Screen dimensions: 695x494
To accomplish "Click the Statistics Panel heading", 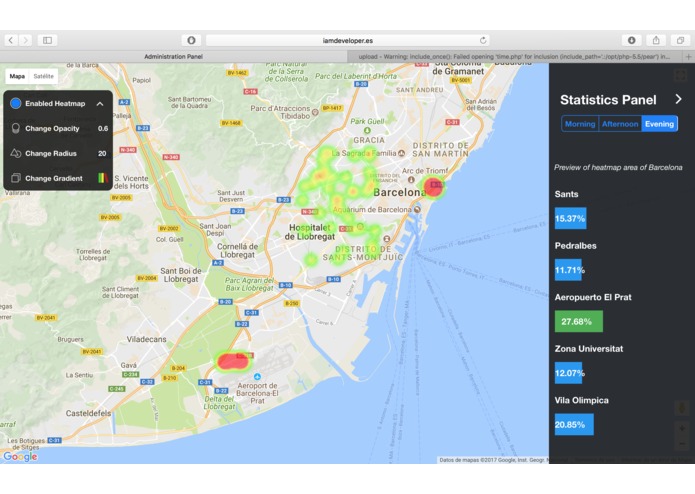I will pos(608,100).
